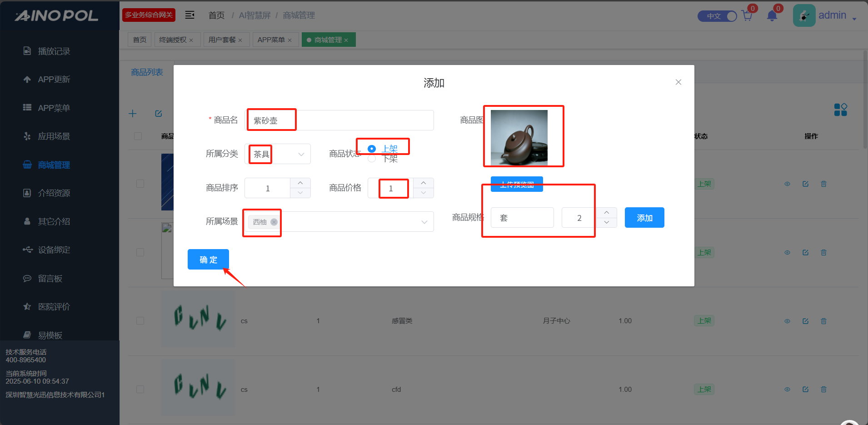Click the shopping cart icon

point(747,16)
